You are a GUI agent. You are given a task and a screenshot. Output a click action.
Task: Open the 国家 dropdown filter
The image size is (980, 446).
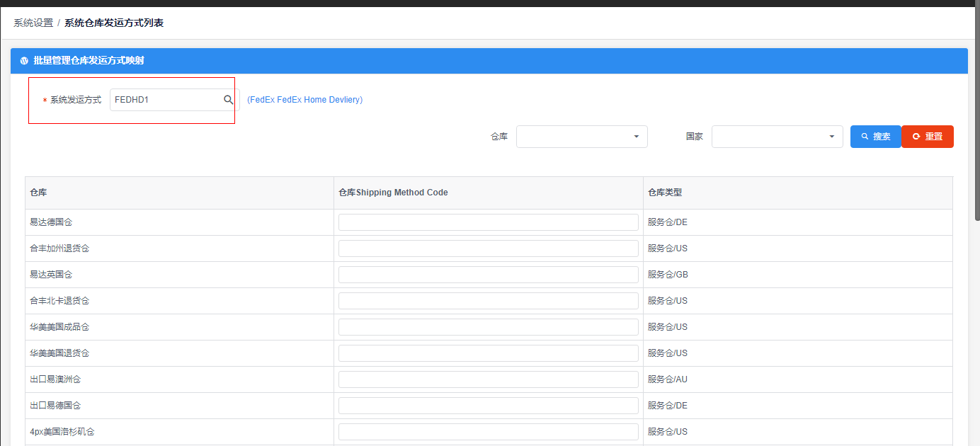[777, 137]
